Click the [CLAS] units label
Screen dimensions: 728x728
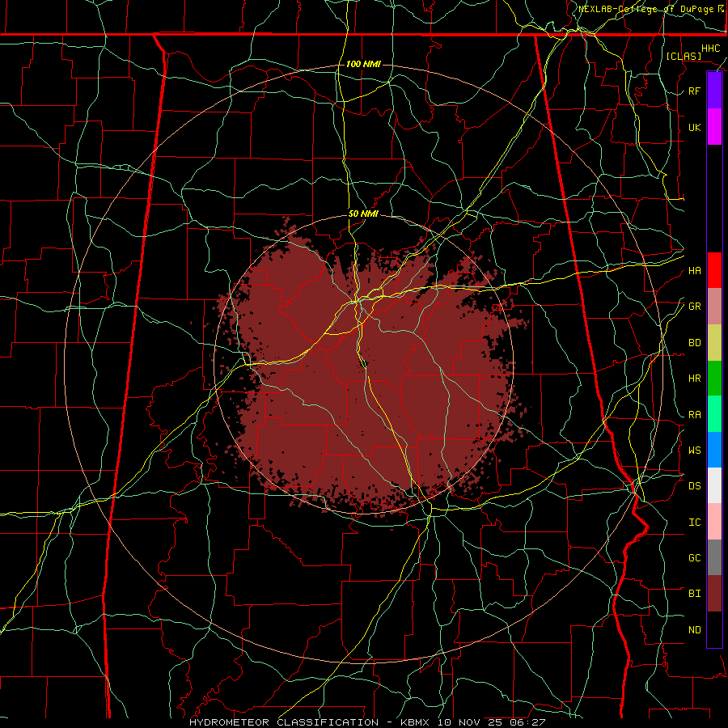point(684,56)
